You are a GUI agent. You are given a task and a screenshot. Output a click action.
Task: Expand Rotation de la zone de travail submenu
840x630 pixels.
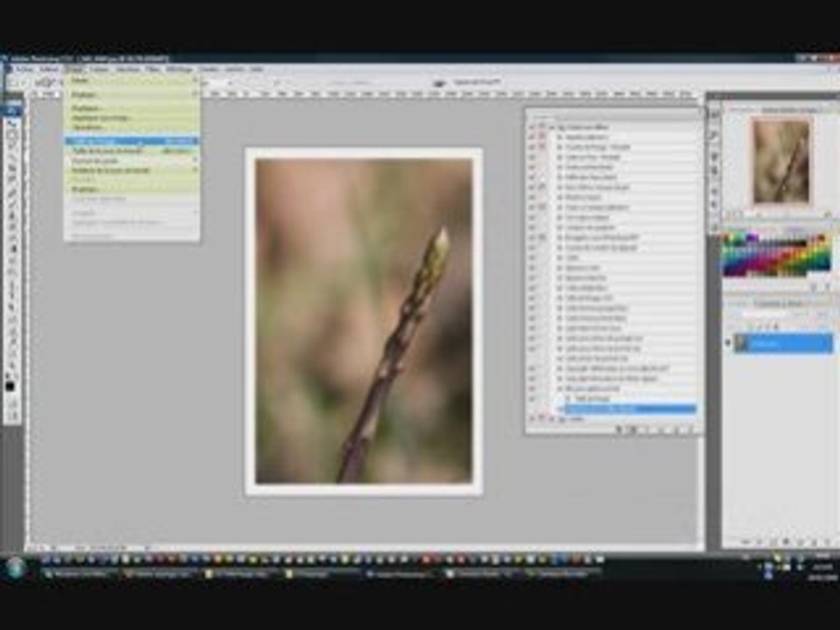pyautogui.click(x=132, y=171)
